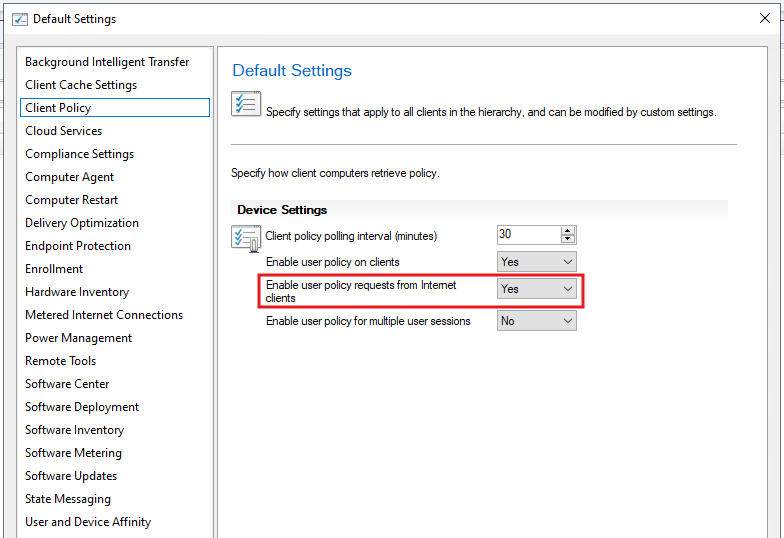Choose Hardware Inventory from the list
Screen dimensions: 784x538
point(77,292)
